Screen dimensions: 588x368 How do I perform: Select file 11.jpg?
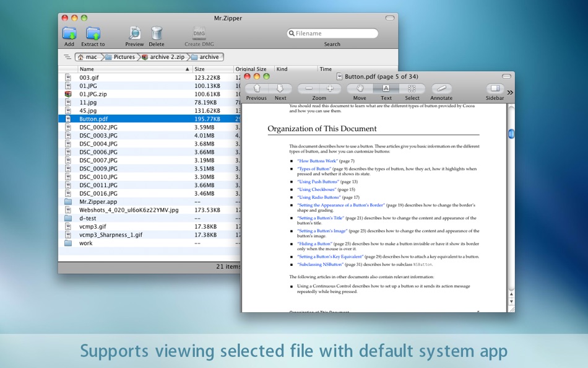tap(149, 102)
